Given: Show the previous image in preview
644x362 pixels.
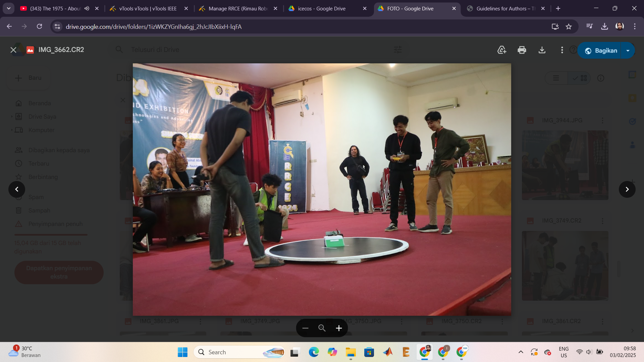Looking at the screenshot, I should coord(17,189).
